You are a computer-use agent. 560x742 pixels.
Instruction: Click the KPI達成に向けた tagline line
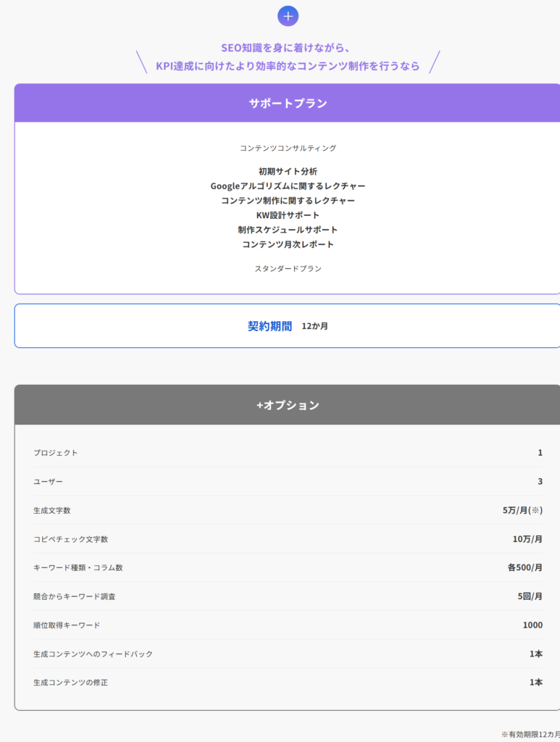pyautogui.click(x=288, y=66)
